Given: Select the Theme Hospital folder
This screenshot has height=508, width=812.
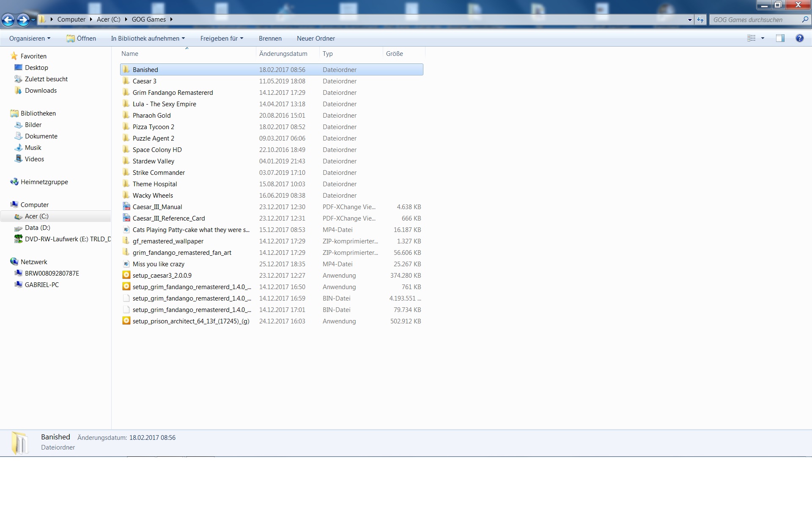Looking at the screenshot, I should pyautogui.click(x=272, y=184).
